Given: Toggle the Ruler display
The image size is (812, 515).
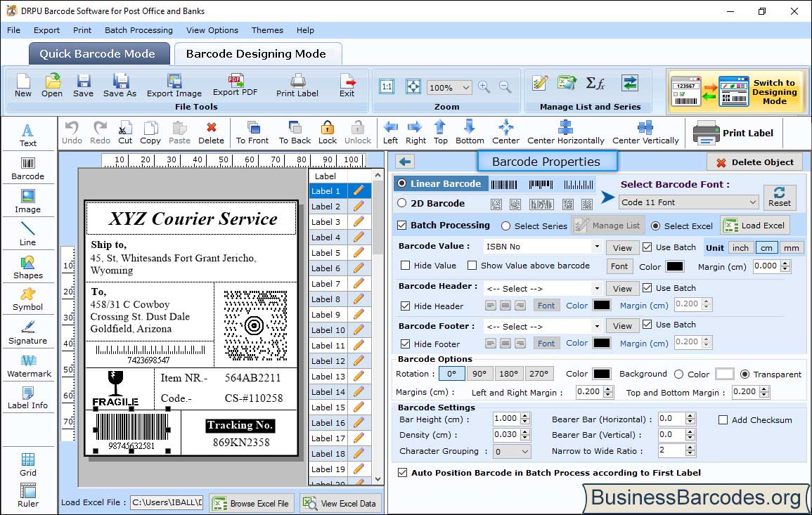Looking at the screenshot, I should (x=28, y=496).
